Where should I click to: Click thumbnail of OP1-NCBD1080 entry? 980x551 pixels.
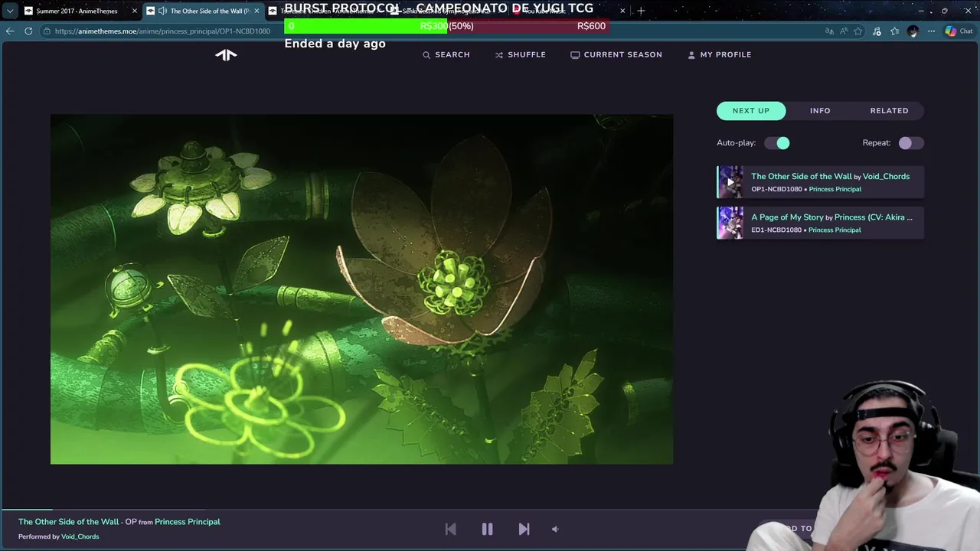730,182
